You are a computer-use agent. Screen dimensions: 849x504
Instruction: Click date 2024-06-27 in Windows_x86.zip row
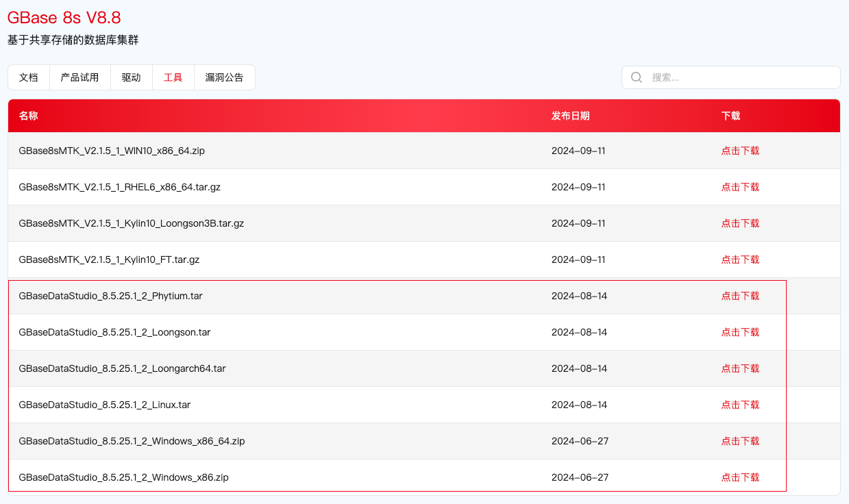coord(580,477)
